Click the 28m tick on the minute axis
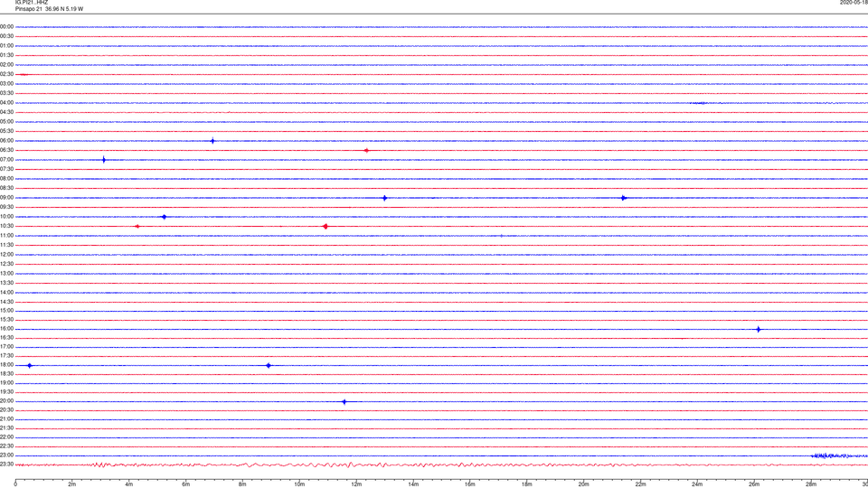The width and height of the screenshot is (868, 488). pos(811,484)
